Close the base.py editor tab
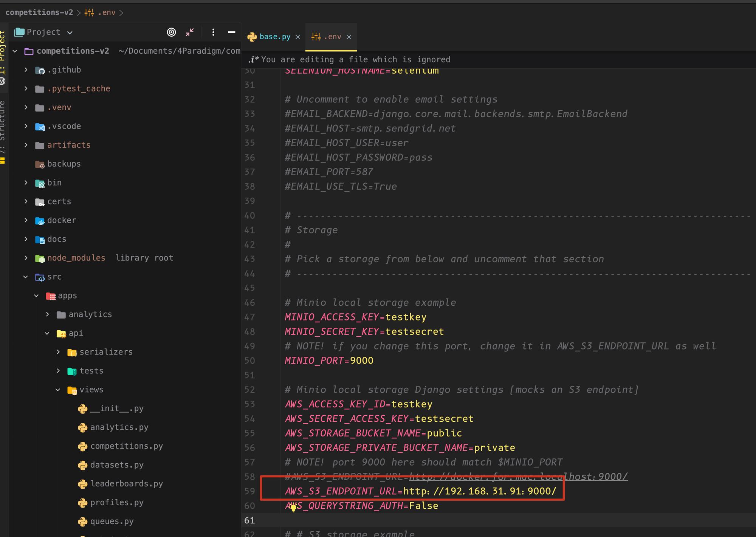 pyautogui.click(x=298, y=37)
